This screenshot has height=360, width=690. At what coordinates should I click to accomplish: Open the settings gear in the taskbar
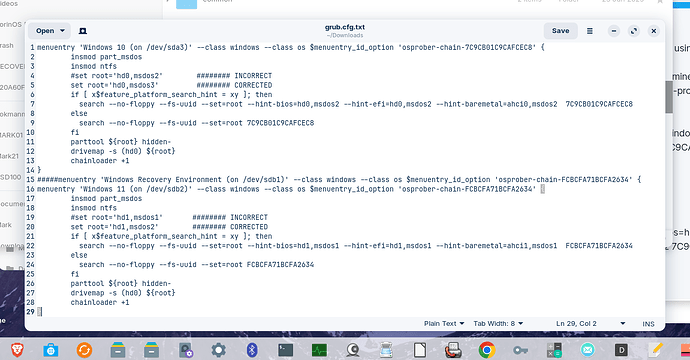click(x=218, y=350)
